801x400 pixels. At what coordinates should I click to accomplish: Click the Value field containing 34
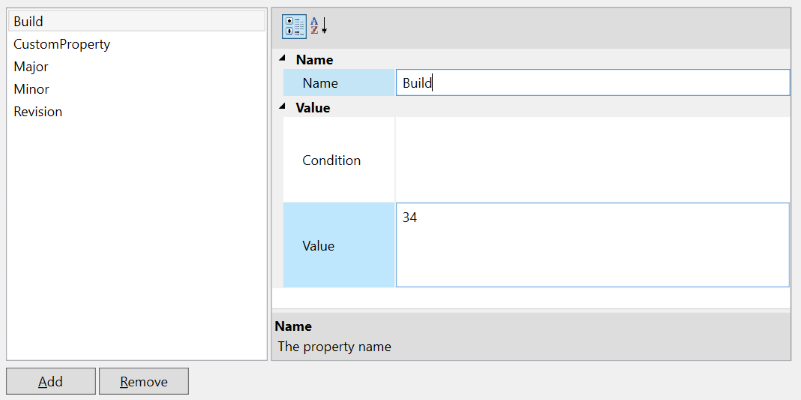point(592,245)
